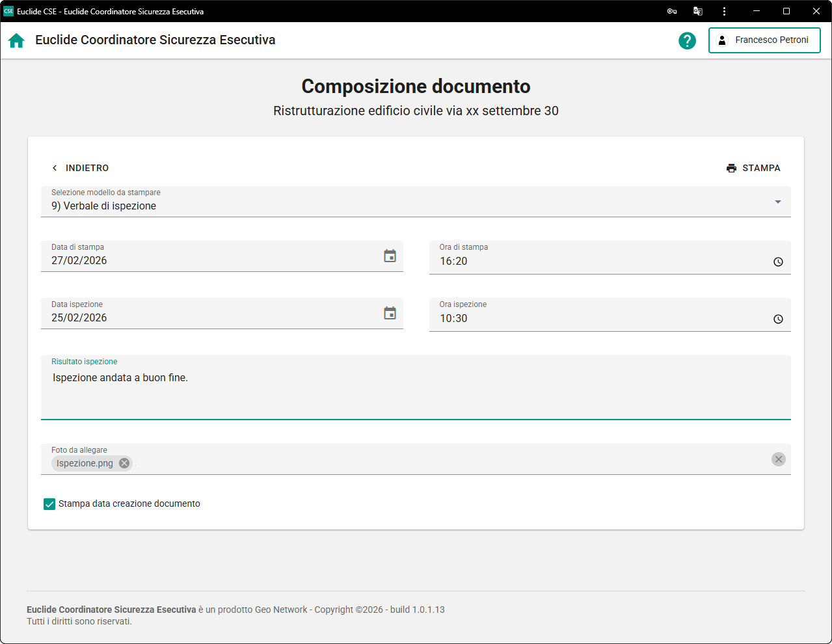Open calendar picker for Data di stampa
832x644 pixels.
390,256
